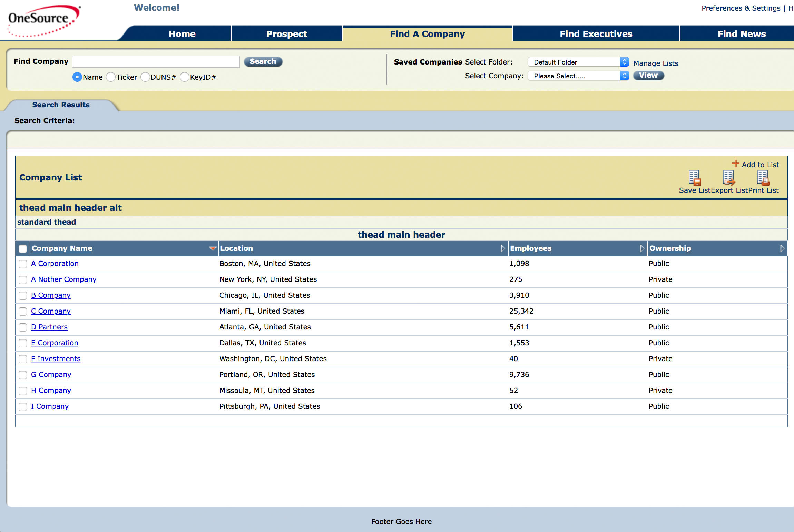The width and height of the screenshot is (794, 532).
Task: Open the Please Select company dropdown
Action: click(578, 76)
